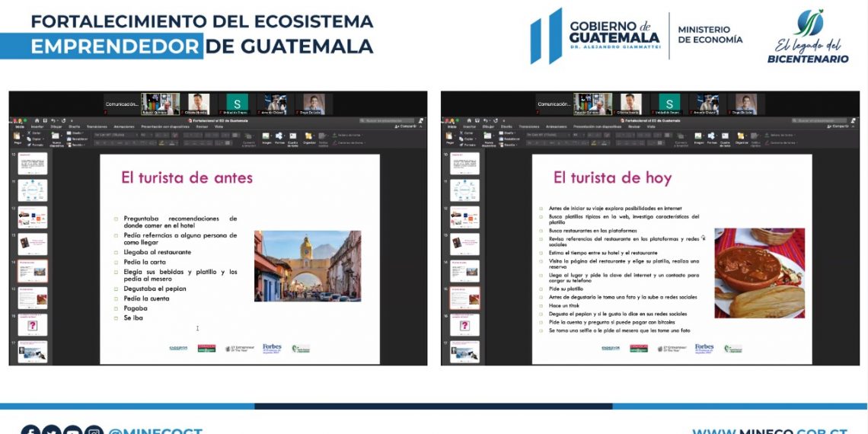Select the green 'S' participant tile in right window

pyautogui.click(x=669, y=104)
